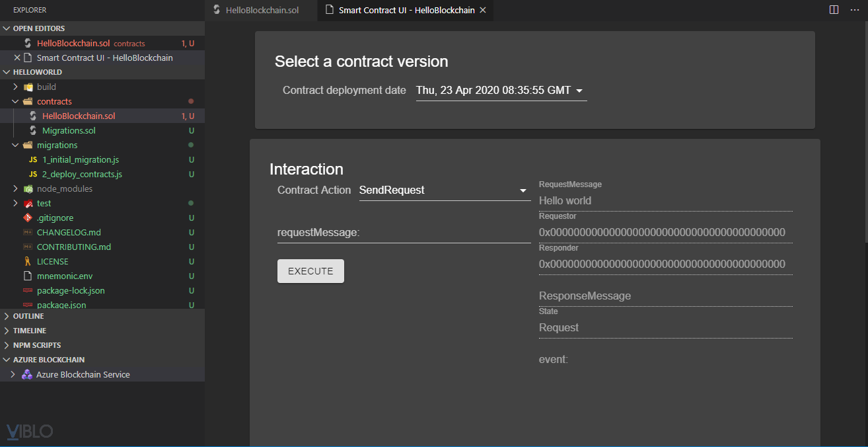Viewport: 868px width, 447px height.
Task: Close the Smart Contract UI tab
Action: pyautogui.click(x=483, y=11)
